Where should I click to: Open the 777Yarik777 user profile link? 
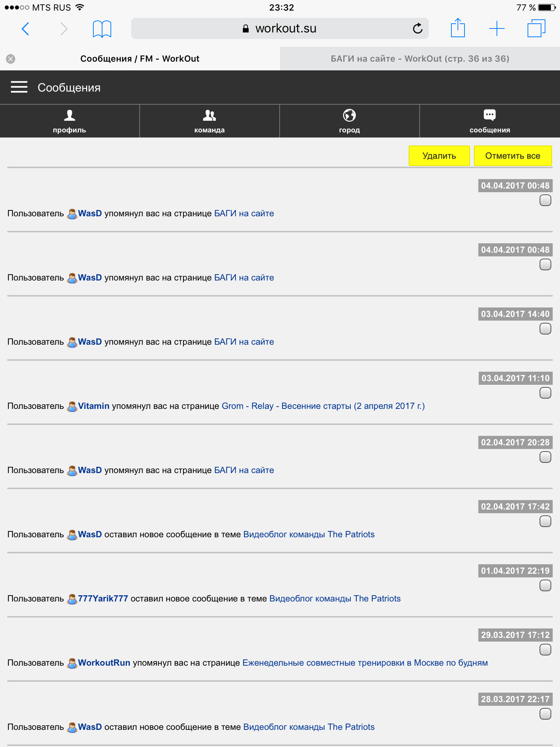(103, 599)
